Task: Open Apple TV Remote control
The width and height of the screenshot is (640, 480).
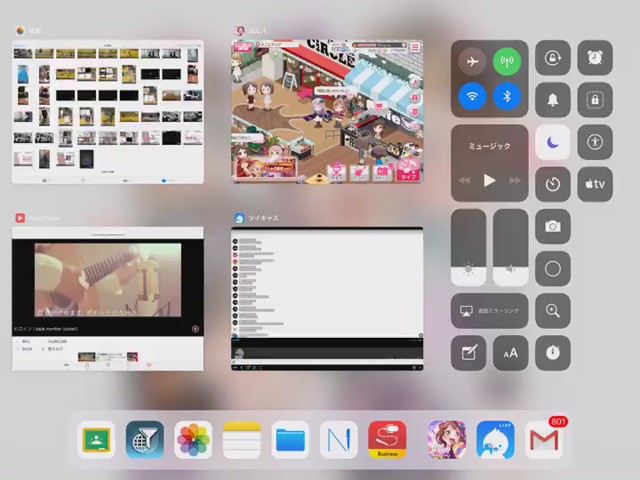Action: [595, 184]
